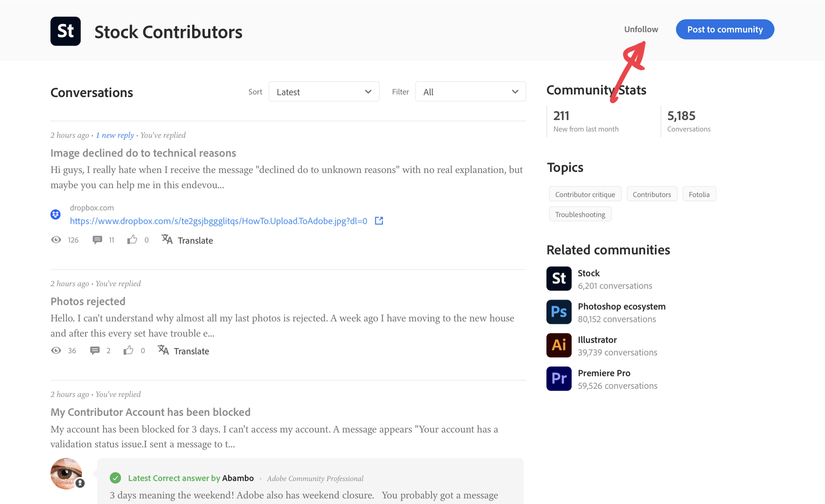Click the Dropbox icon next to the link
Screen dimensions: 825x504
pos(56,214)
